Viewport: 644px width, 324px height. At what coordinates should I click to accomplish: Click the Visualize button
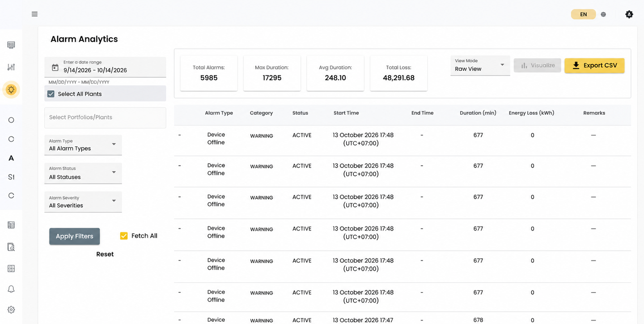tap(538, 65)
